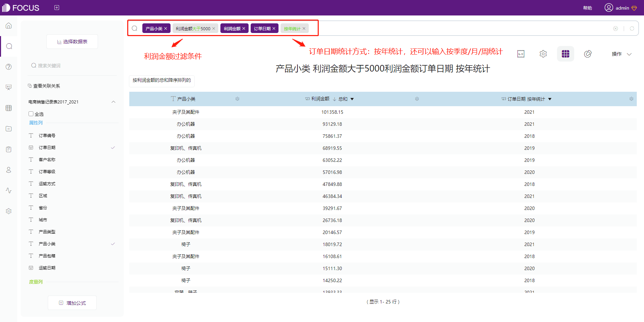Remove the 利润金额大于5000 filter tag
The image size is (644, 322).
[x=214, y=29]
